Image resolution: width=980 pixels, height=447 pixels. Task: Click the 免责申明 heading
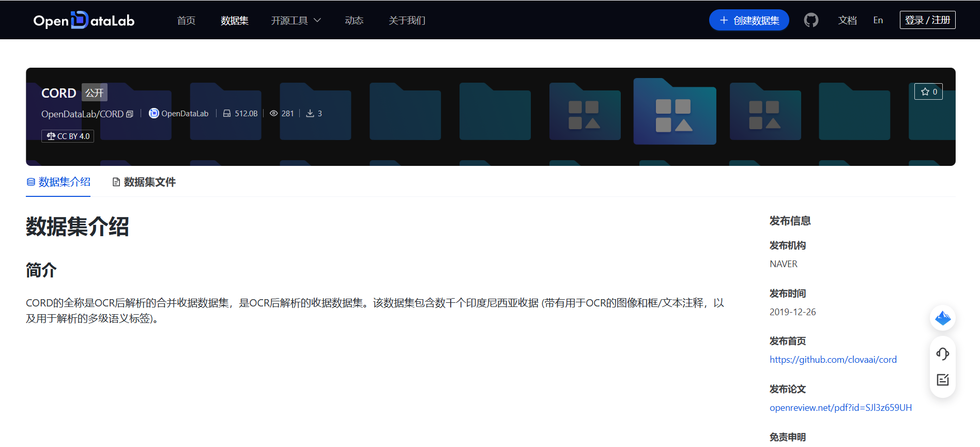coord(787,437)
